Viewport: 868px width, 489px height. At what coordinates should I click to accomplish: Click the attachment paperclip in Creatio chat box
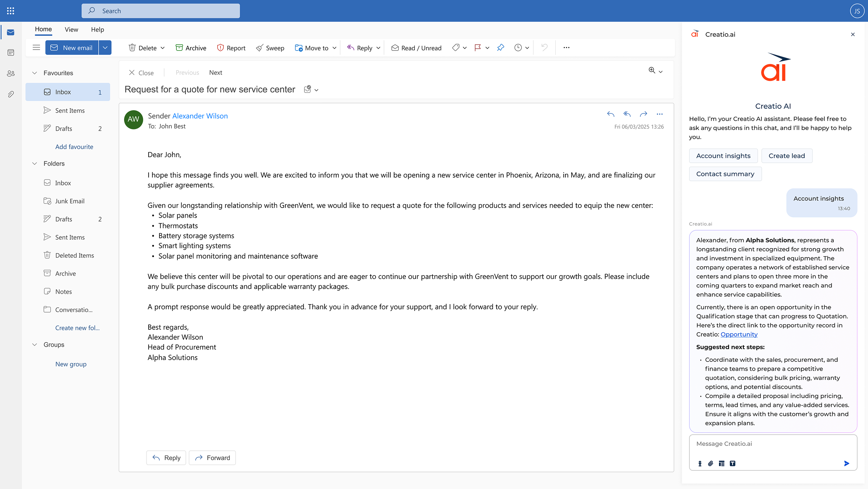point(711,463)
